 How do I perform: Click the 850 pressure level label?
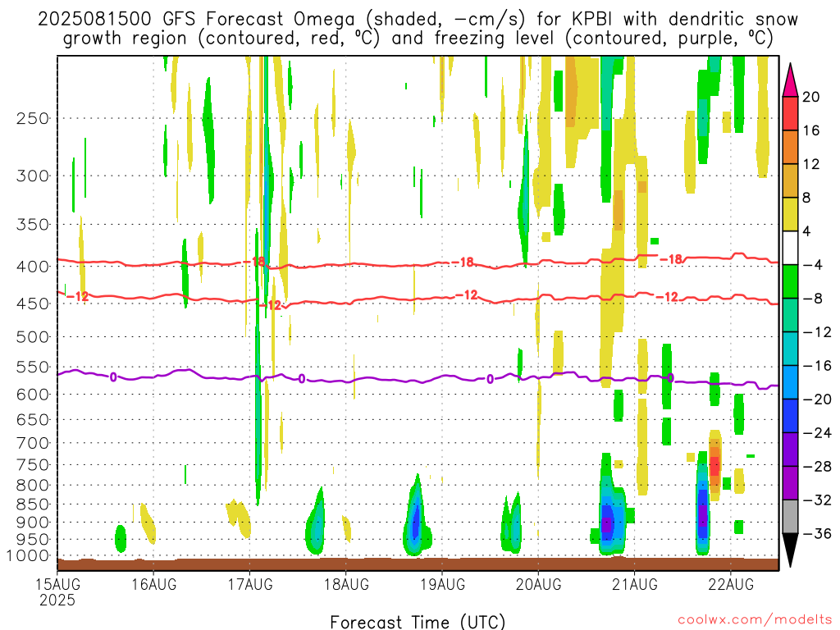coord(33,504)
